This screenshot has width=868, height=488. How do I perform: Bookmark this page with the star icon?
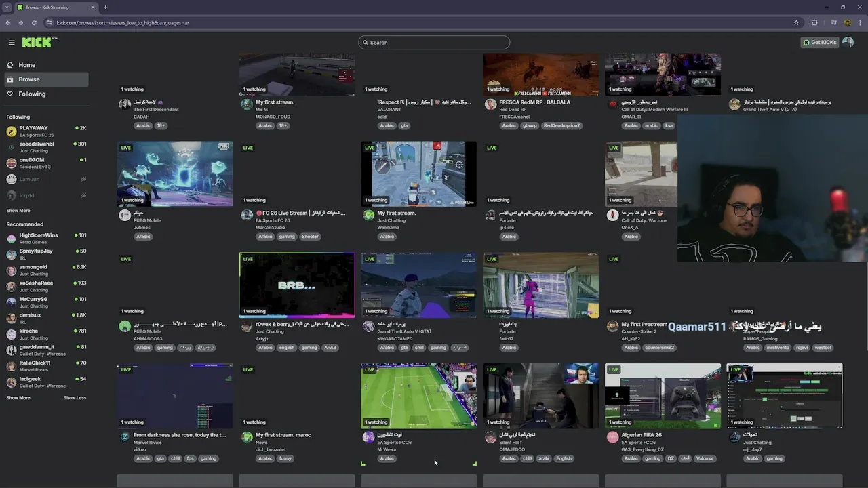(x=796, y=22)
